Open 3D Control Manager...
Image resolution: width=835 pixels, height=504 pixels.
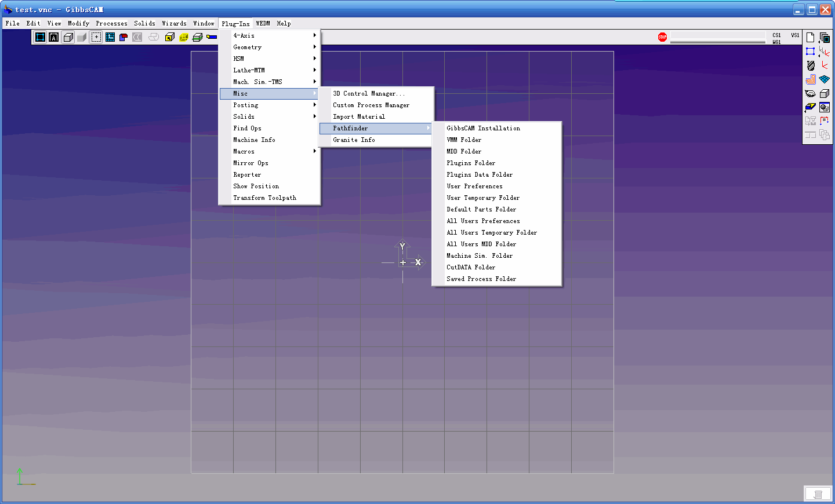pos(376,93)
